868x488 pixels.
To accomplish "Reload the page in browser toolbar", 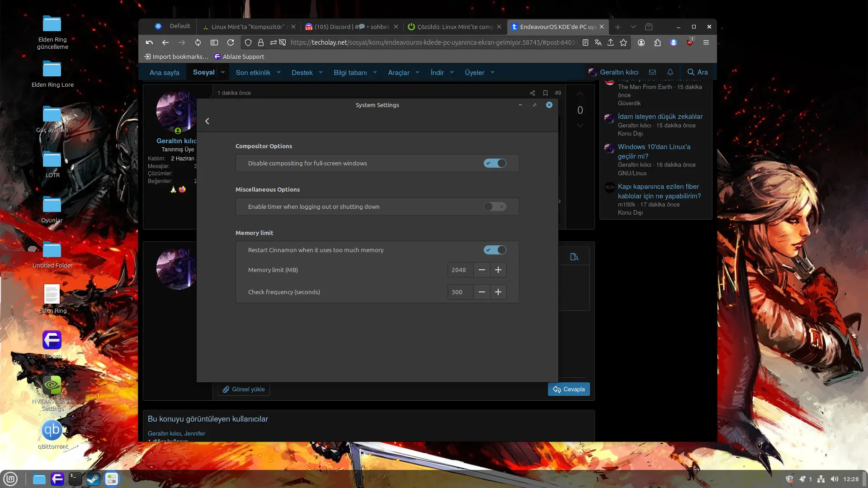I will click(231, 42).
